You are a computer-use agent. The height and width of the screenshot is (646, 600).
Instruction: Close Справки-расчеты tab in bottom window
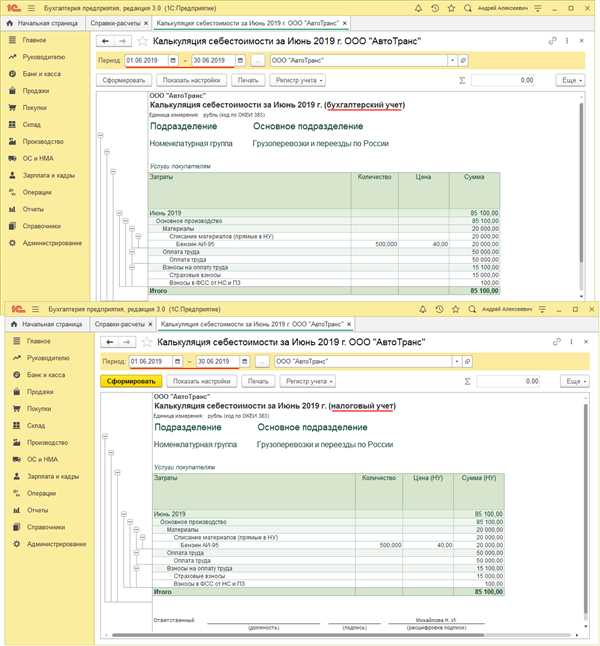150,325
